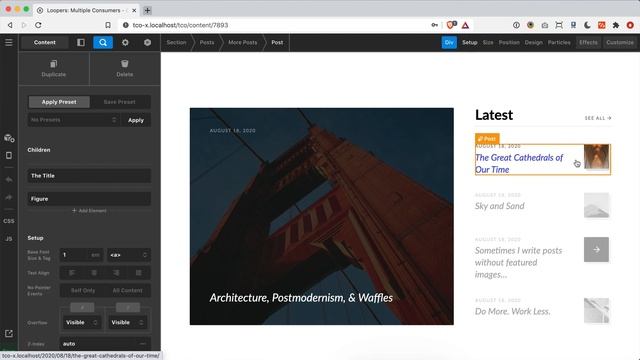Open the Figure child element
This screenshot has width=640, height=360.
(x=89, y=199)
